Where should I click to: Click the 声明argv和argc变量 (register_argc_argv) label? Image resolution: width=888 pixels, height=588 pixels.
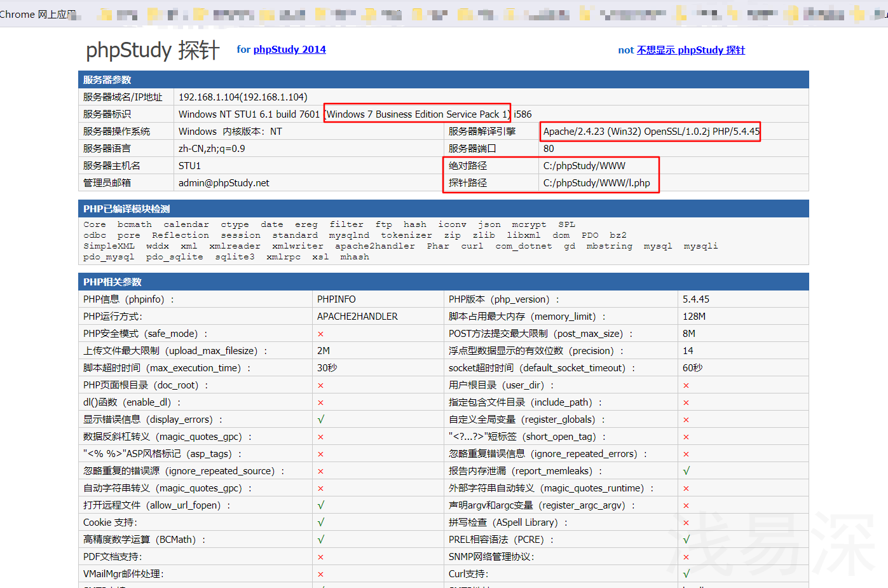coord(542,505)
